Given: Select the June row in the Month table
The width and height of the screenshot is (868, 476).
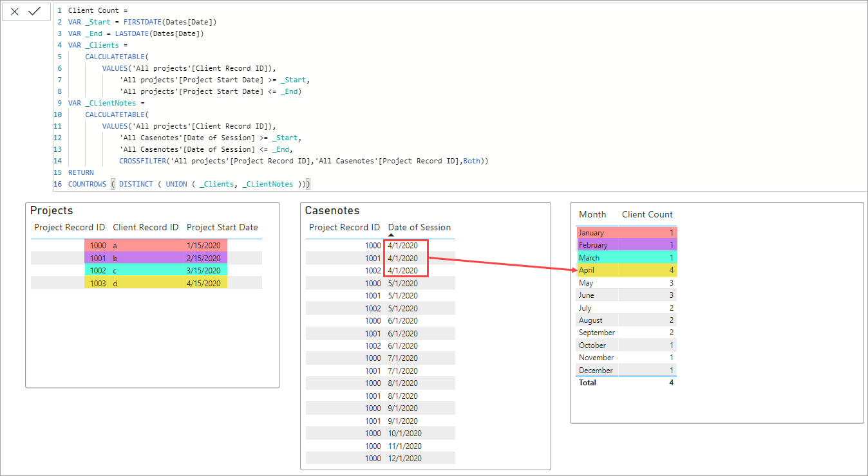Looking at the screenshot, I should click(x=626, y=295).
